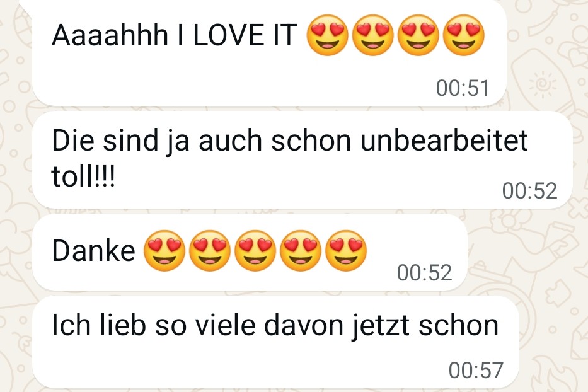Select 'Ich lieb so viele davon jetzt schon'
Image resolution: width=588 pixels, height=392 pixels.
275,326
